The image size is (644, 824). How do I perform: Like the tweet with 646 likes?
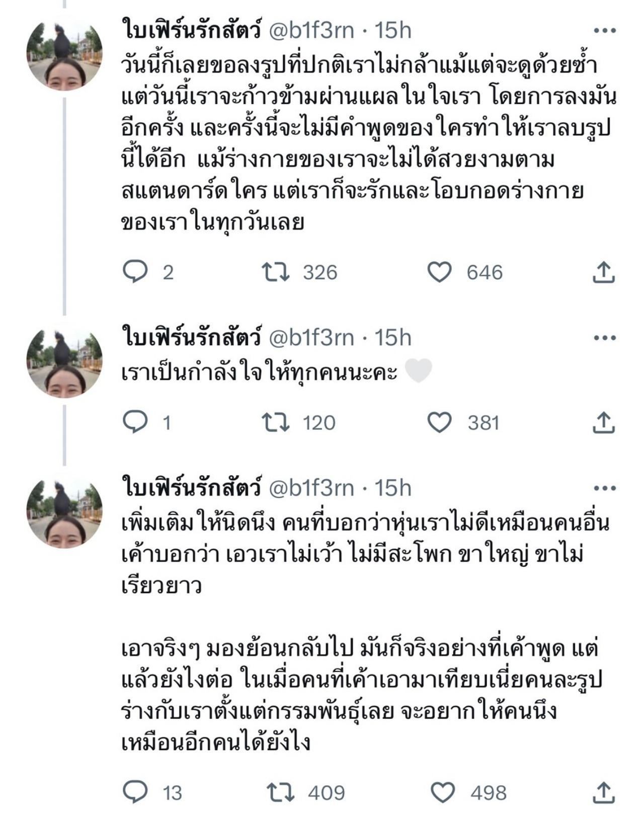pyautogui.click(x=439, y=272)
